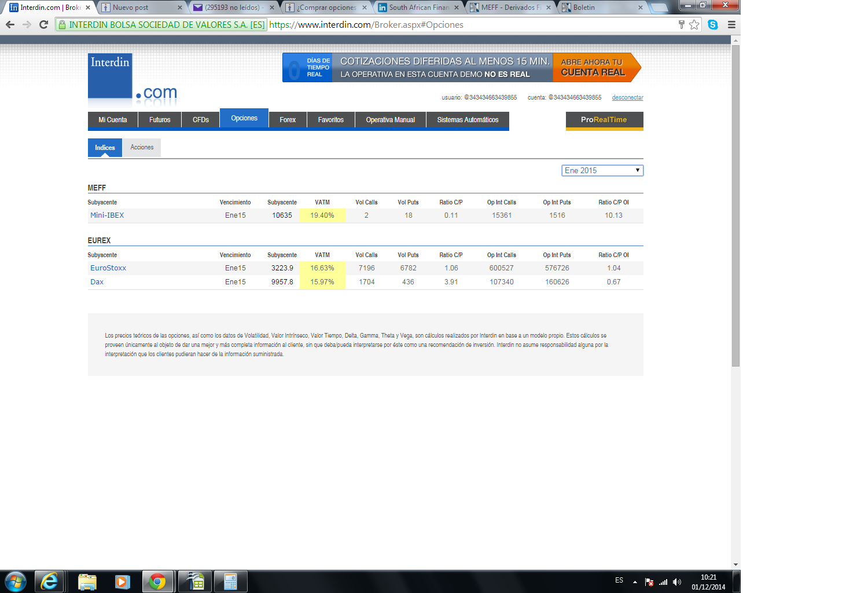Click the browser forward arrow
Screen dimensions: 868x593
(x=27, y=24)
